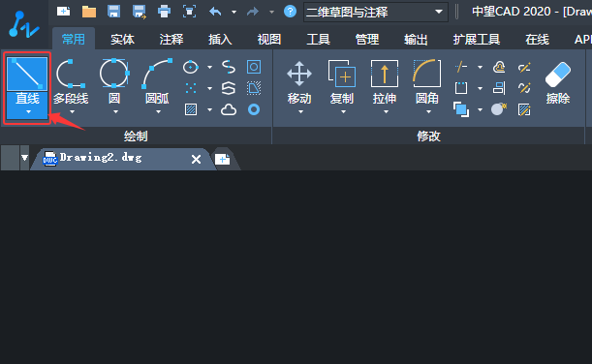Expand the 圆 circle options arrow
Screen dimensions: 592x364
tap(115, 112)
